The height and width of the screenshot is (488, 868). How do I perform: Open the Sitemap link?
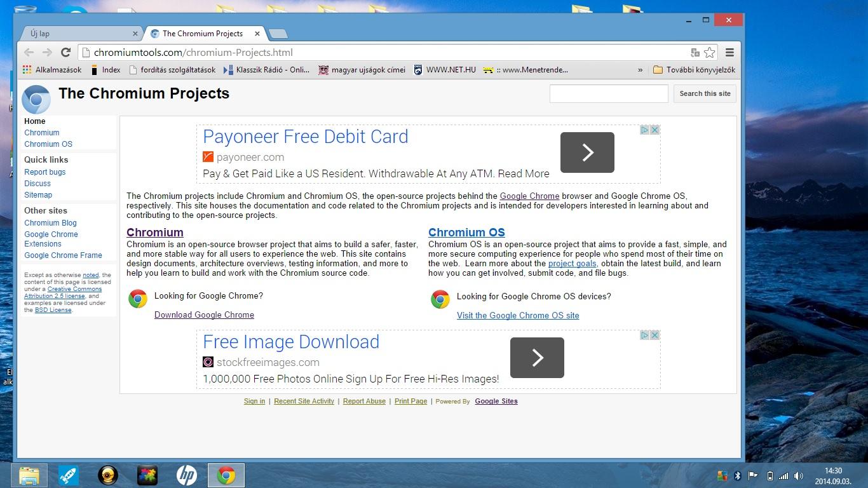(x=38, y=195)
